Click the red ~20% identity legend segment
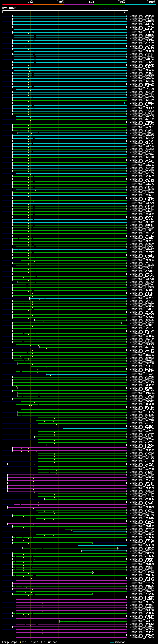Screen dimensions: 158x644 18,4
